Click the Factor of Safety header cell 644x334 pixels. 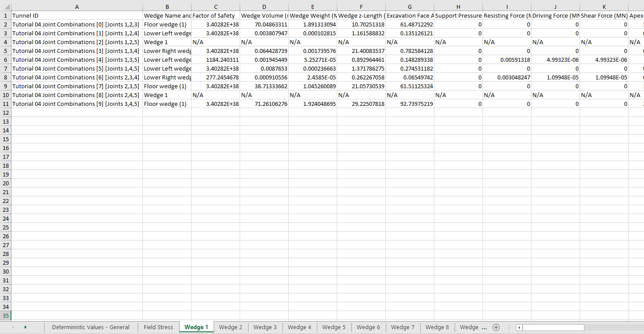pyautogui.click(x=215, y=15)
